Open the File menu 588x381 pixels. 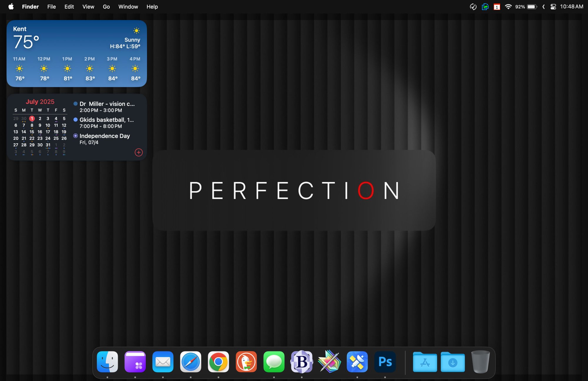coord(51,7)
